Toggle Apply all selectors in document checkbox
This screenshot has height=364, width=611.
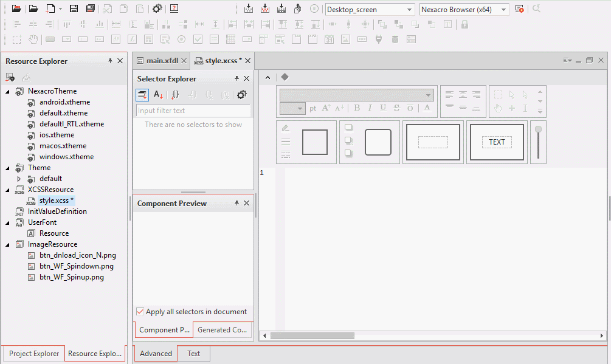coord(140,312)
